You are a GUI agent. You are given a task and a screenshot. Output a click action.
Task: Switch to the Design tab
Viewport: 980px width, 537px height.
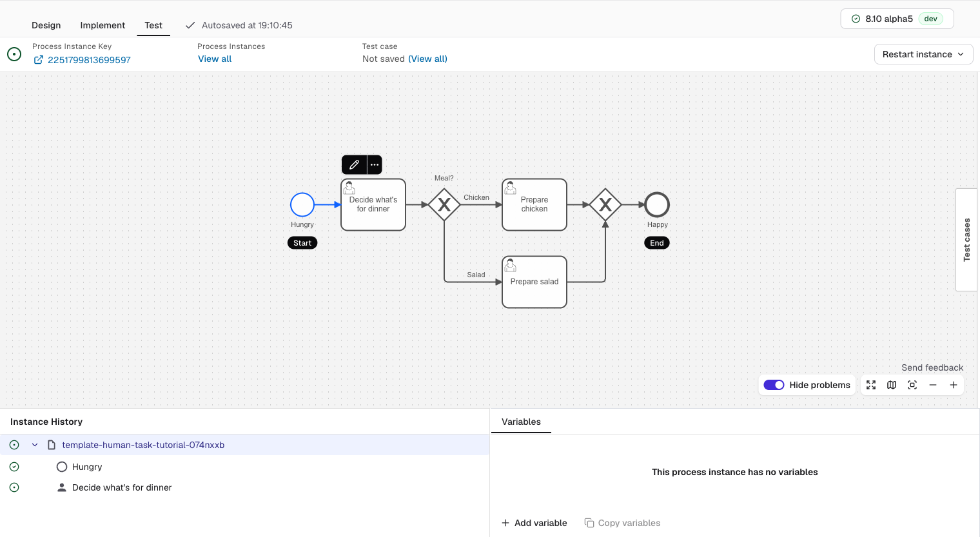(46, 25)
